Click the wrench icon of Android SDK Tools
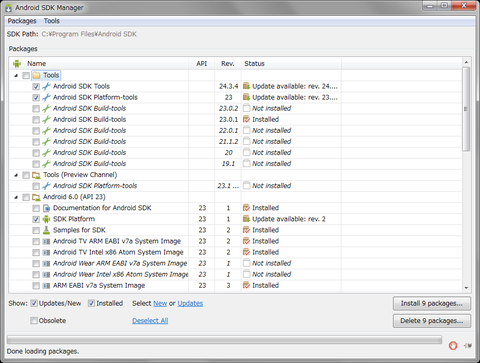480x363 pixels. tap(46, 86)
